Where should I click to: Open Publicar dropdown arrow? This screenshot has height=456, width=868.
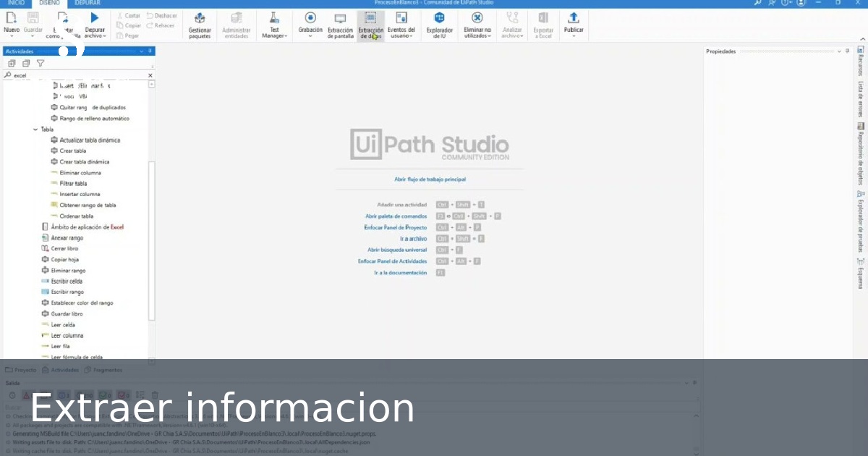tap(574, 36)
